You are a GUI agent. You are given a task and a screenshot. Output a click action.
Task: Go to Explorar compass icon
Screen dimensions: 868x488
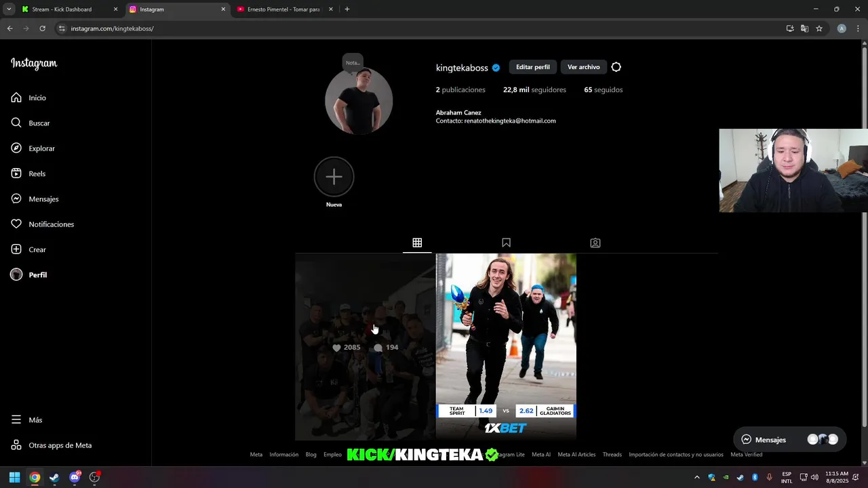pos(16,148)
